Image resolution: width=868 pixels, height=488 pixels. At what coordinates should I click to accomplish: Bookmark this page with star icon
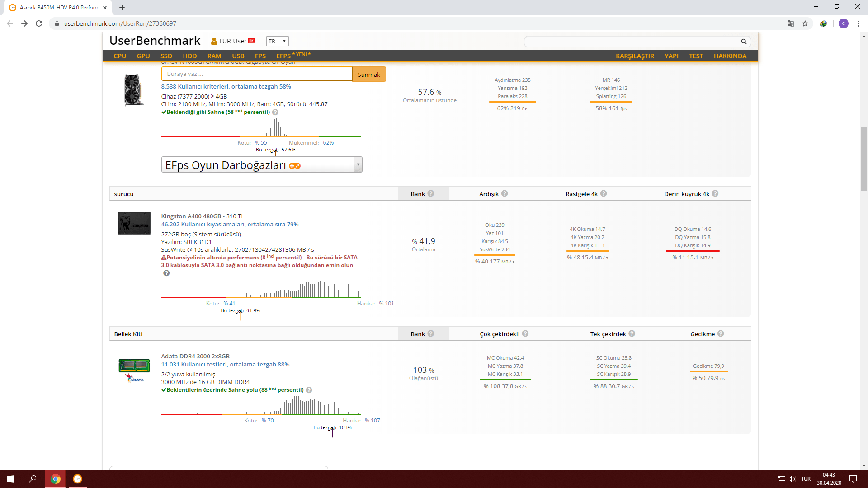(x=805, y=23)
